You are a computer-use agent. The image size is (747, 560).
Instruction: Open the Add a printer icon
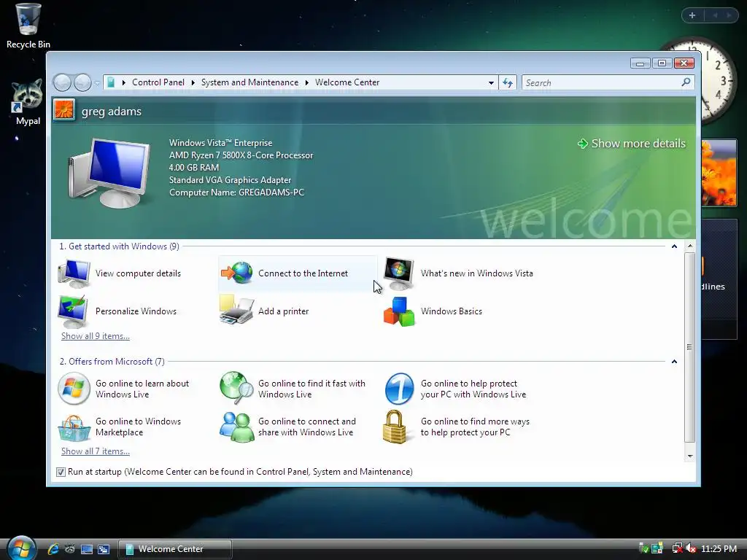(x=236, y=310)
